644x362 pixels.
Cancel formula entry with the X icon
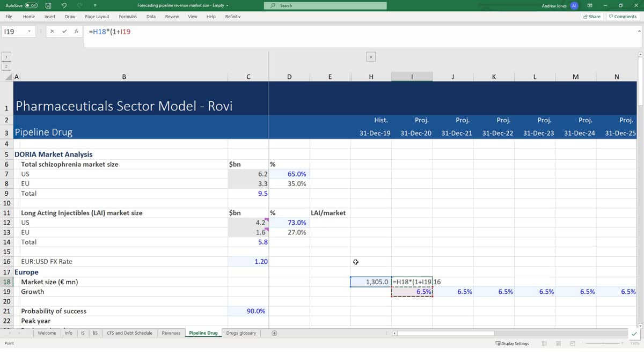52,32
